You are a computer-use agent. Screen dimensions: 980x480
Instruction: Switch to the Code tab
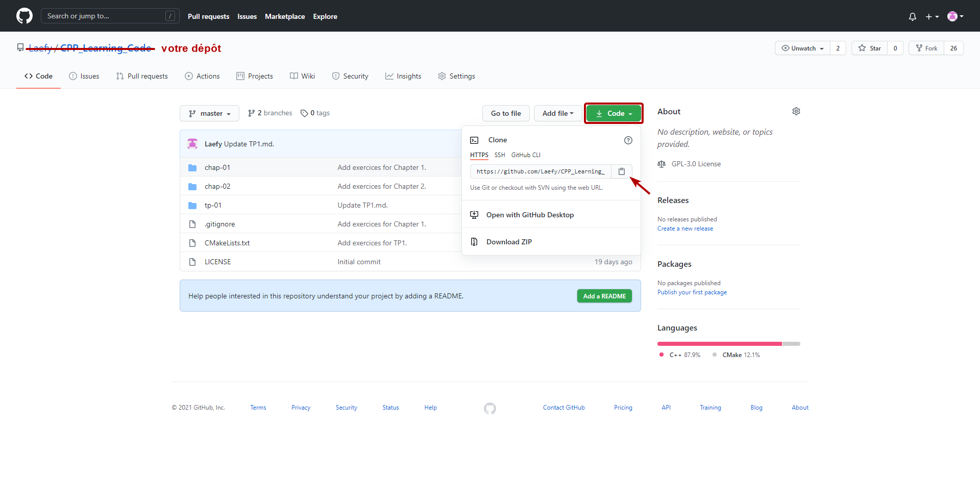[x=38, y=76]
